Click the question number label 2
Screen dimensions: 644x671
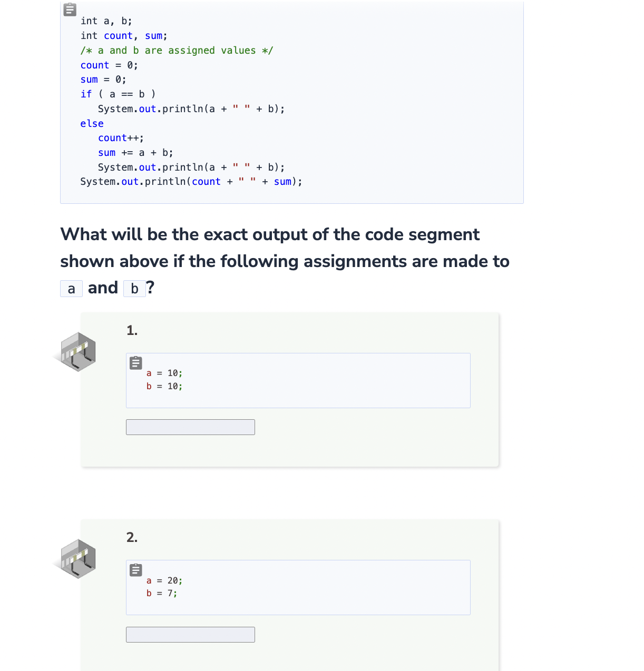(131, 538)
